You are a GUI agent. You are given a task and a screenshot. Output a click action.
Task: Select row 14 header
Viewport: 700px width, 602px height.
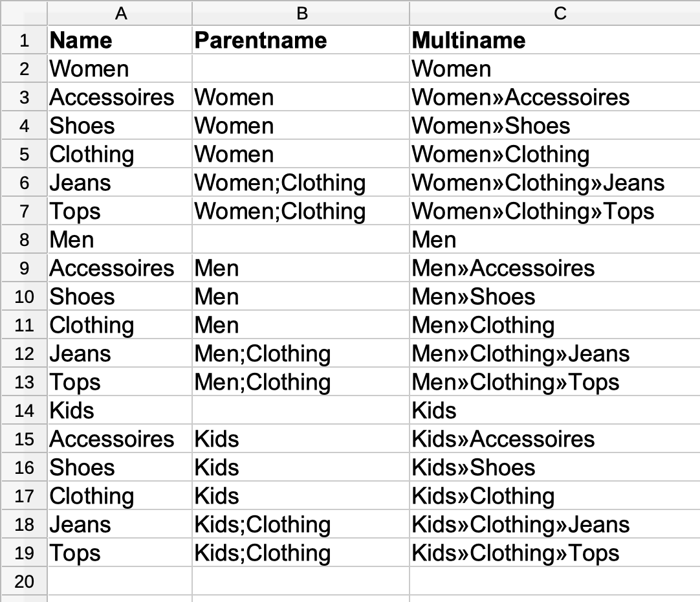(x=24, y=411)
